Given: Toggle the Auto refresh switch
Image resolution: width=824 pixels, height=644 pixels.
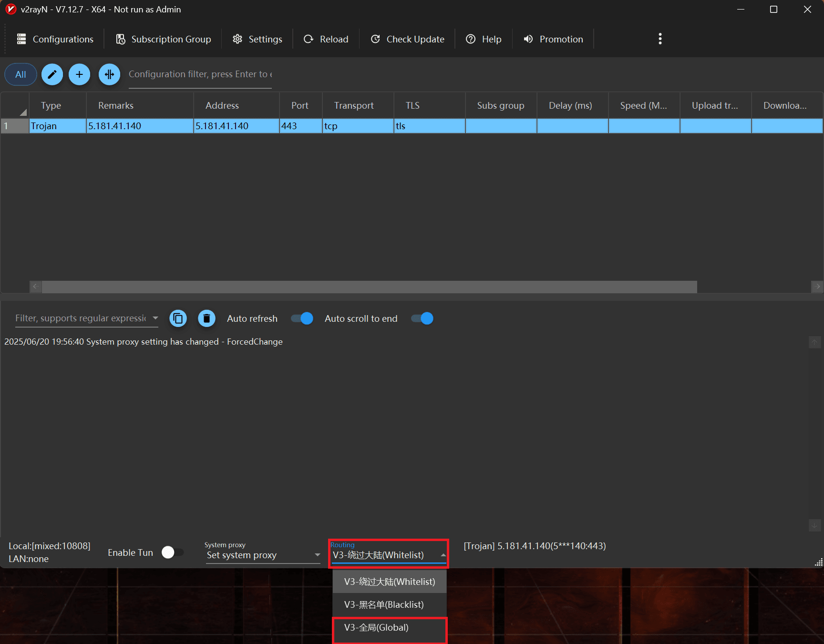Looking at the screenshot, I should coord(301,318).
